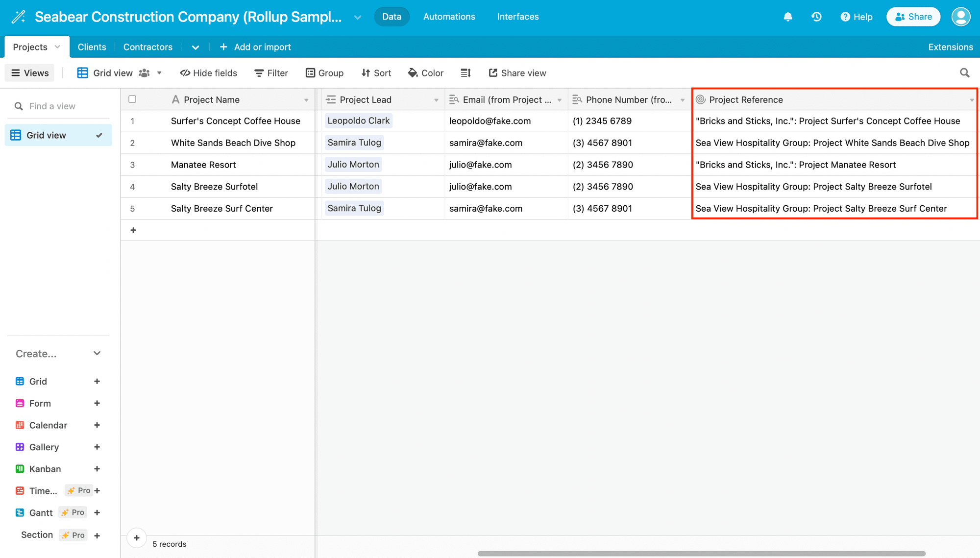
Task: Click the search magnifier in toolbar
Action: (x=964, y=73)
